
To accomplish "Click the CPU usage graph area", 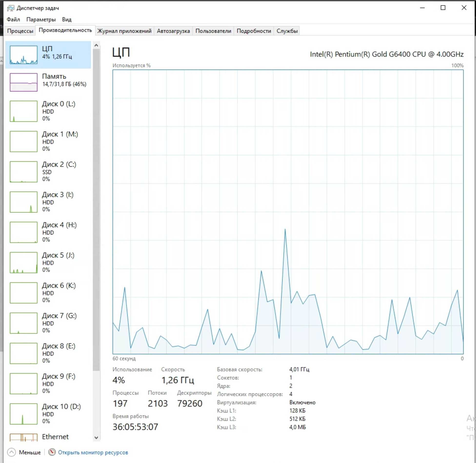I will (288, 212).
